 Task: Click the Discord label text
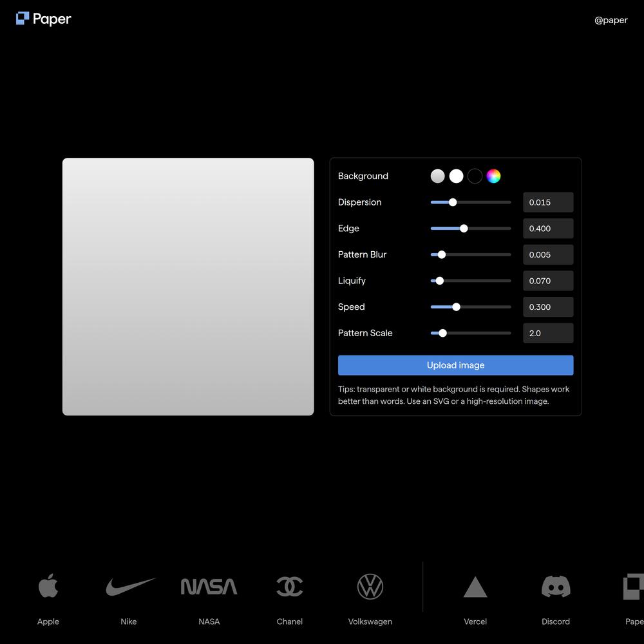pyautogui.click(x=556, y=621)
